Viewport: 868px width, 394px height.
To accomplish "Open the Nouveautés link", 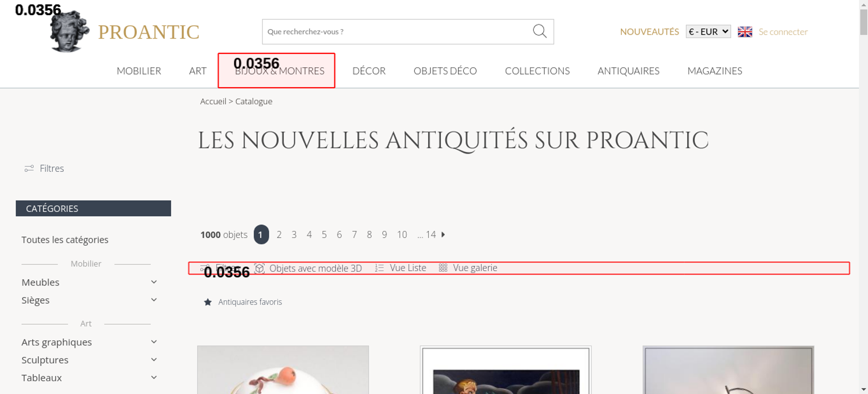I will point(649,32).
